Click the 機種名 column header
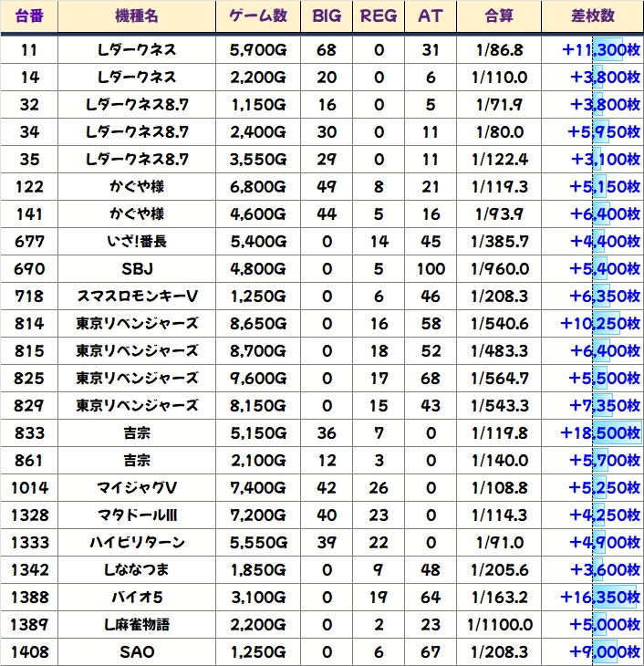644x666 pixels. point(136,16)
